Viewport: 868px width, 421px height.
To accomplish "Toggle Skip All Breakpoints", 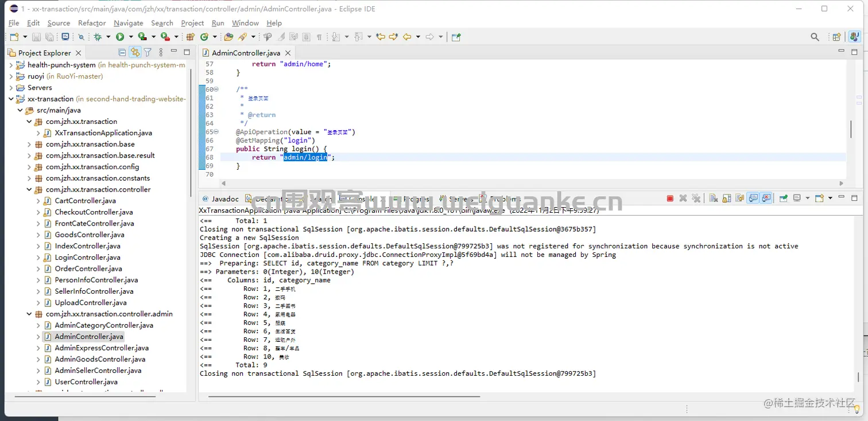I will click(x=81, y=37).
